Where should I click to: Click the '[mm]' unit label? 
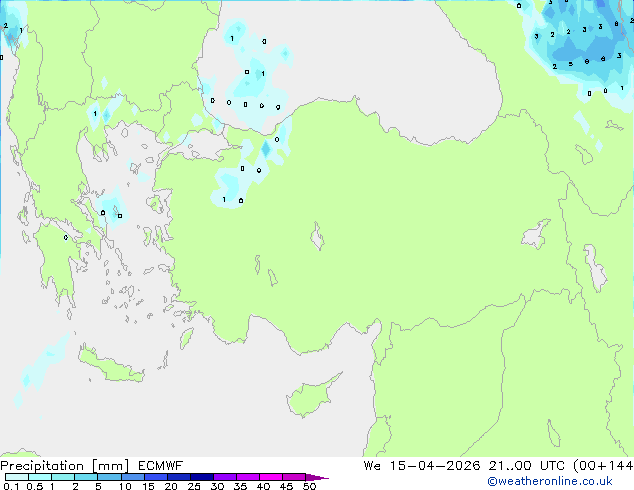pos(111,466)
